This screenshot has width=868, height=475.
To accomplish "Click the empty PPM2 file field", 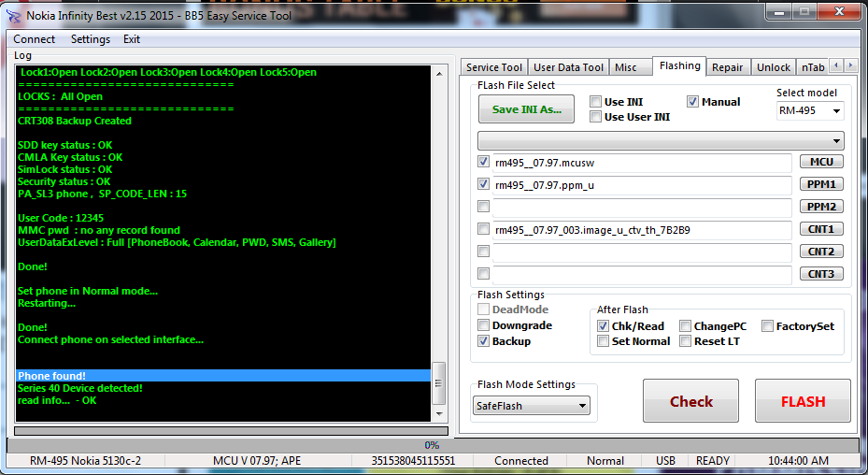I will pyautogui.click(x=642, y=208).
